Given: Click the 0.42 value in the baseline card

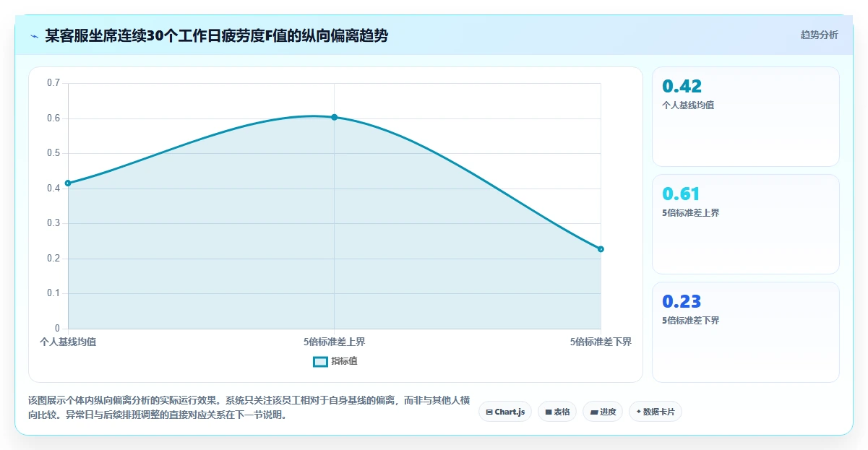Looking at the screenshot, I should tap(682, 86).
